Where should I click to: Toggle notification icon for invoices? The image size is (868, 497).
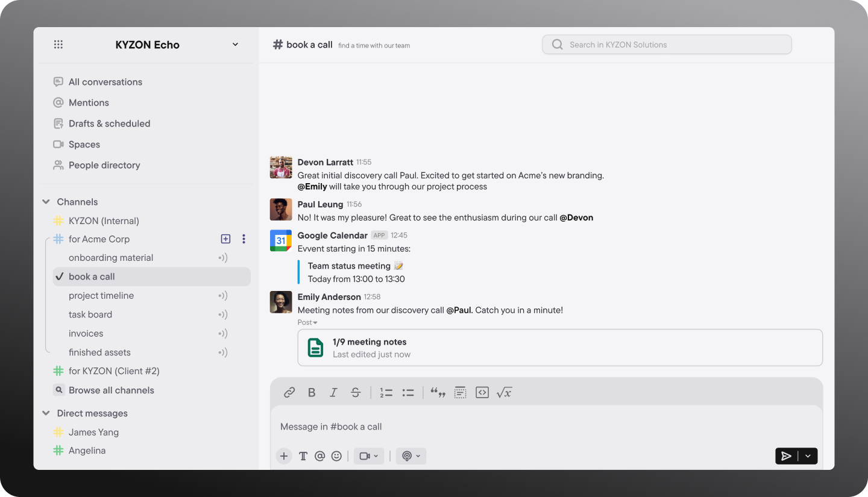pos(223,334)
